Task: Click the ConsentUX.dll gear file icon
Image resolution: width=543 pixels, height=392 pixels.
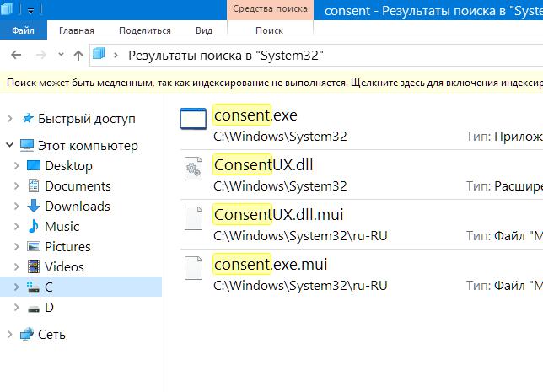Action: click(x=193, y=169)
